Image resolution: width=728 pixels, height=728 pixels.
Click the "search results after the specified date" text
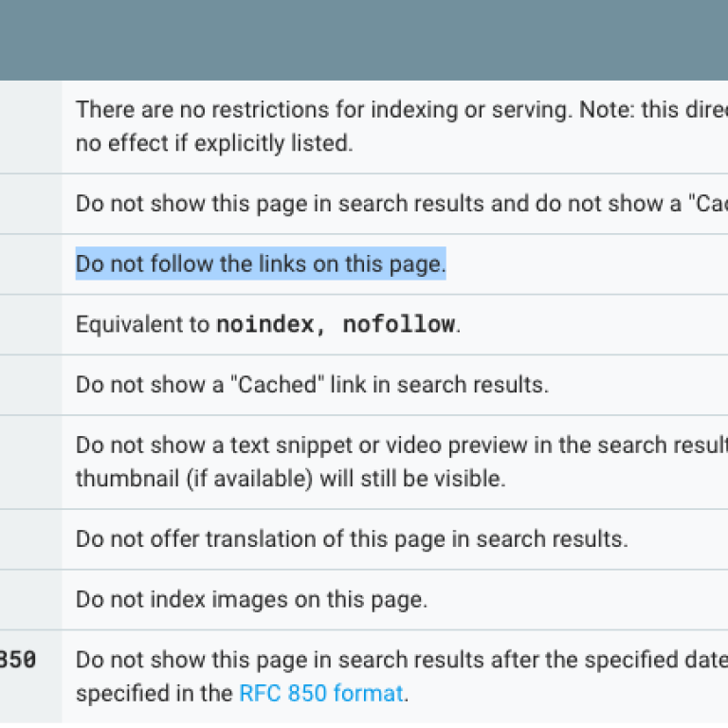coord(474,660)
